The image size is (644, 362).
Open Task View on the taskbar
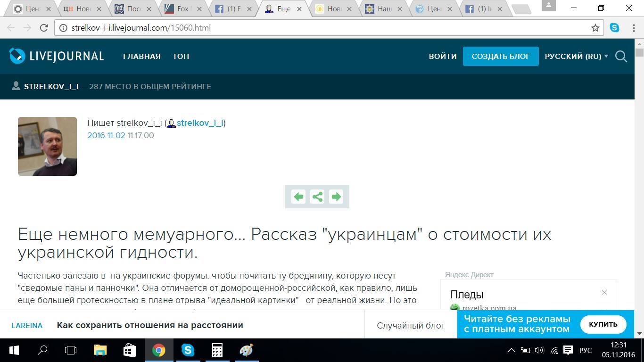71,350
